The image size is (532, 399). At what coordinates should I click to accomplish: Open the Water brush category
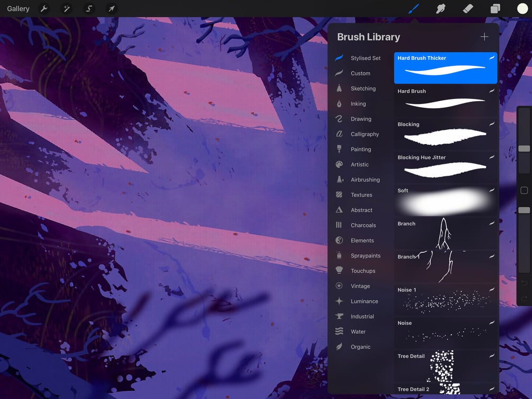click(x=359, y=332)
